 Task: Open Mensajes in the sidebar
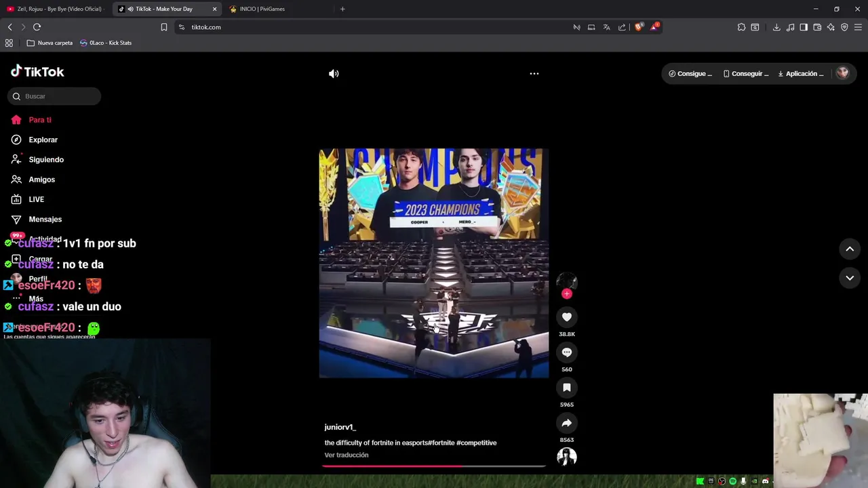(37, 219)
